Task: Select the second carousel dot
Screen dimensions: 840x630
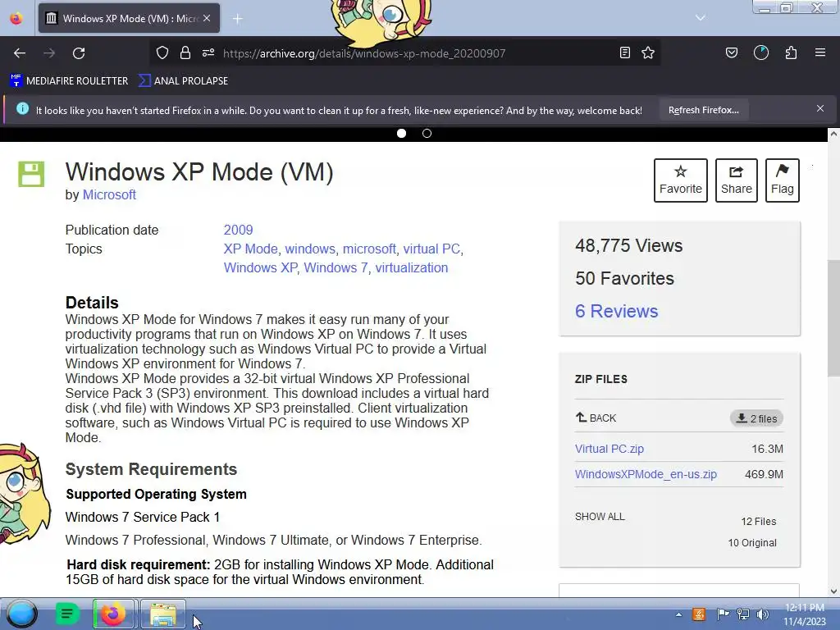Action: tap(427, 134)
